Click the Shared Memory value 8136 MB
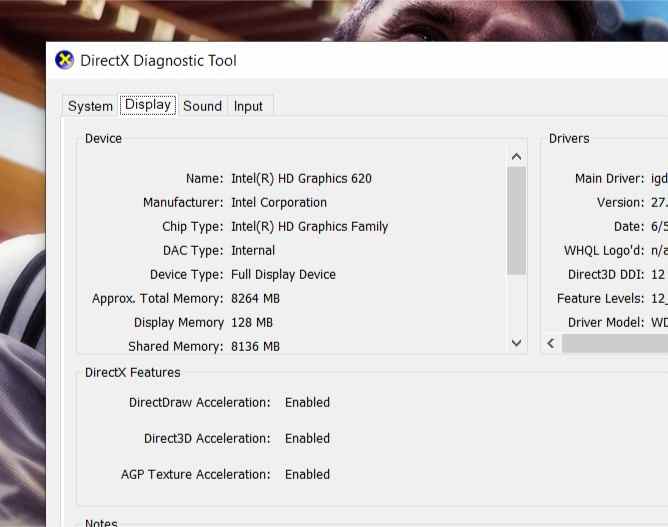Screen dimensions: 668x527 pos(255,346)
